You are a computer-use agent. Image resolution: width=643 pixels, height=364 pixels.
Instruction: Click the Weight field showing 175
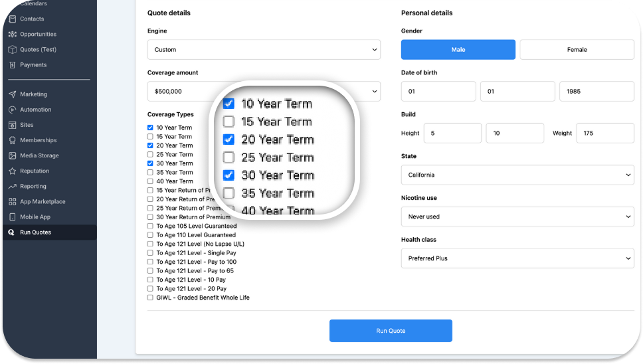click(605, 134)
